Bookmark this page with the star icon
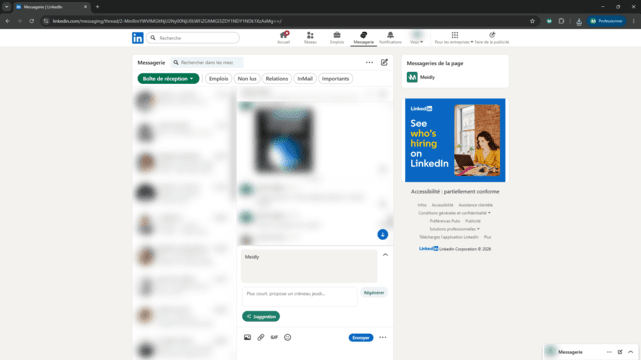641x360 pixels. pos(532,21)
